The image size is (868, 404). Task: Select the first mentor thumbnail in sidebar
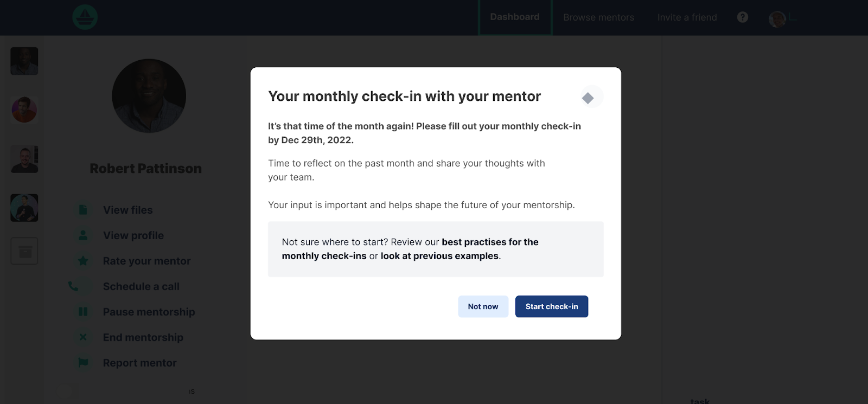[x=24, y=61]
